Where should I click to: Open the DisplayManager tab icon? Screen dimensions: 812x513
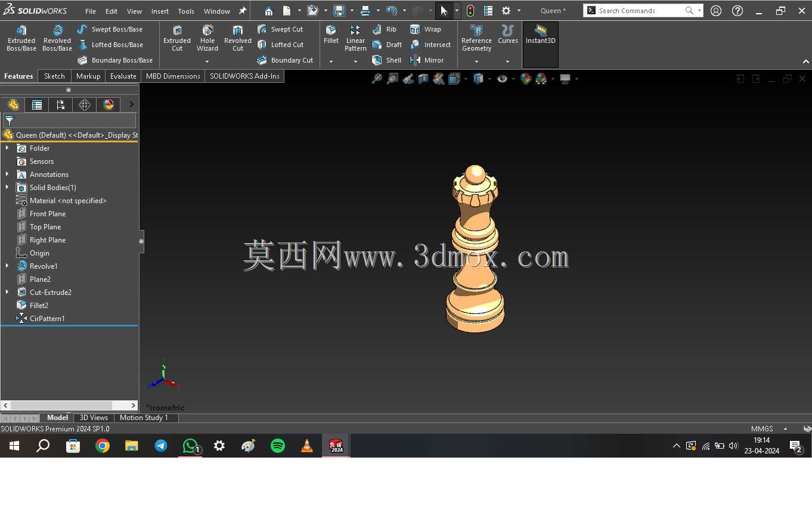pyautogui.click(x=109, y=105)
